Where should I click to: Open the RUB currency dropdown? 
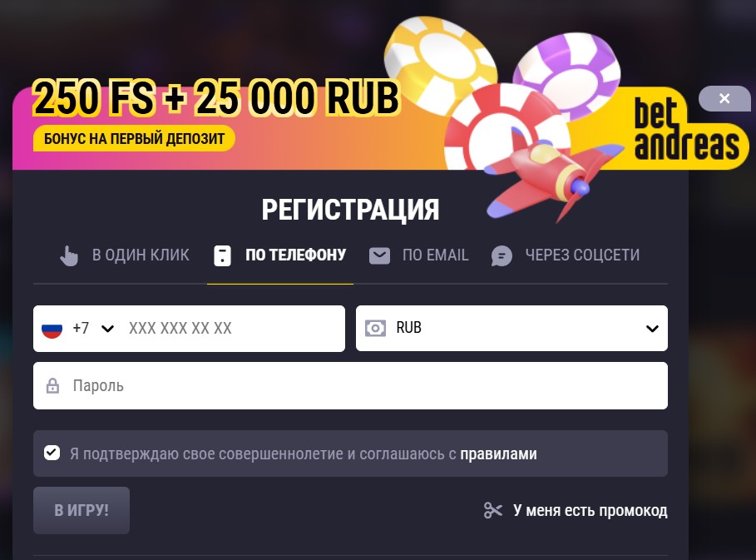click(511, 329)
